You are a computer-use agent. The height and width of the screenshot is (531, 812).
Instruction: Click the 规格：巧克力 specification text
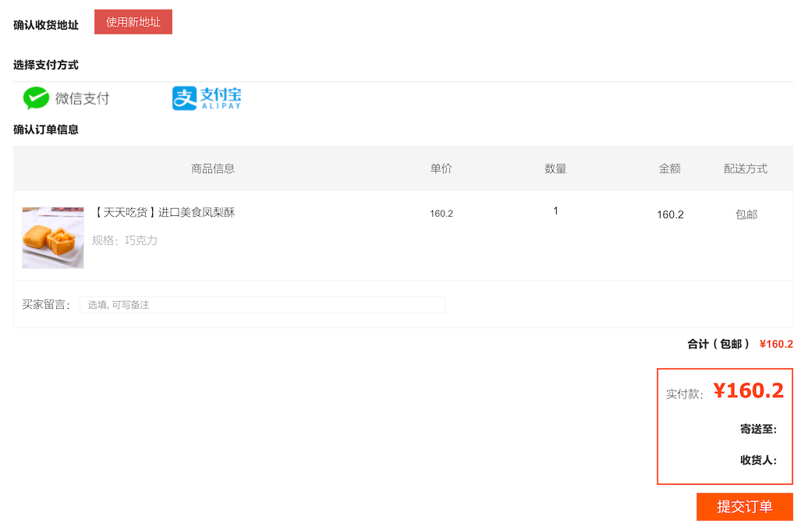(125, 240)
